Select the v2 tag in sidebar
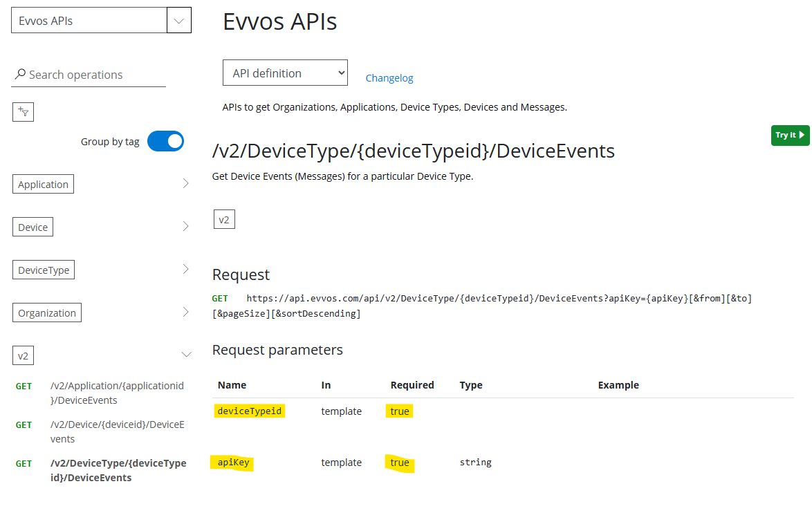 [x=24, y=356]
